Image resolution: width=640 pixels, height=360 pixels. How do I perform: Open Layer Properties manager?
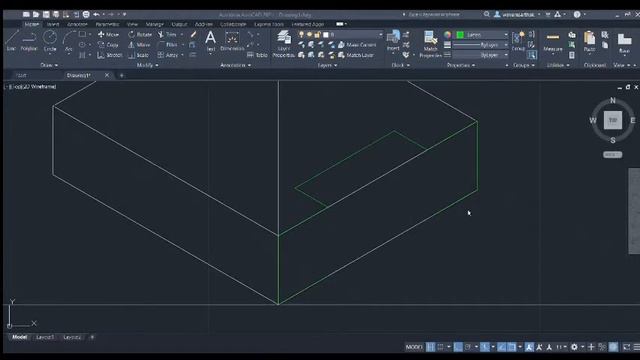tap(283, 44)
